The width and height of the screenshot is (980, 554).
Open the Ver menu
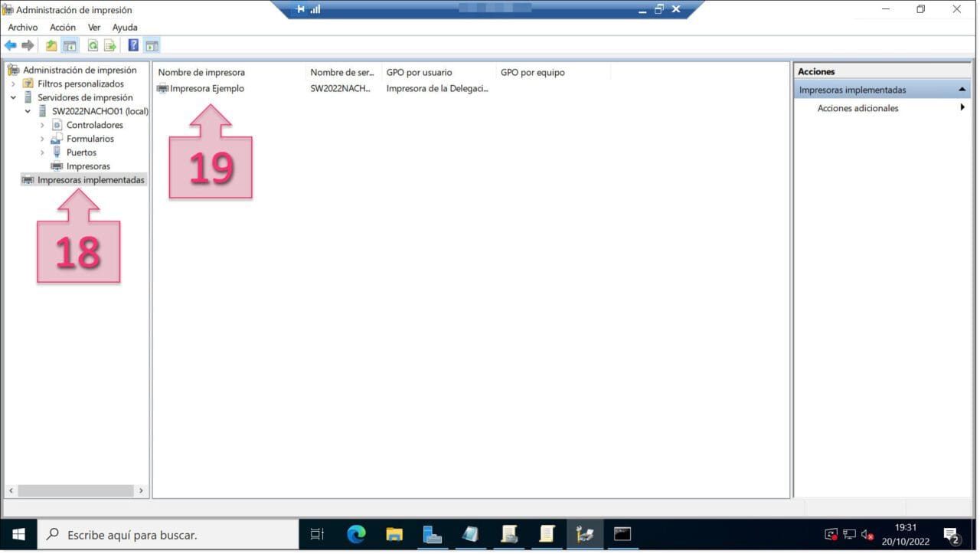click(x=94, y=27)
